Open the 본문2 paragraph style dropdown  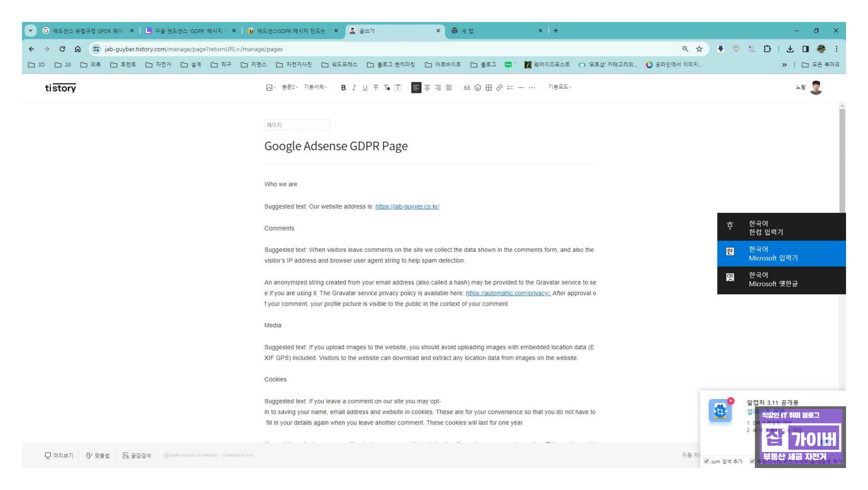click(290, 87)
